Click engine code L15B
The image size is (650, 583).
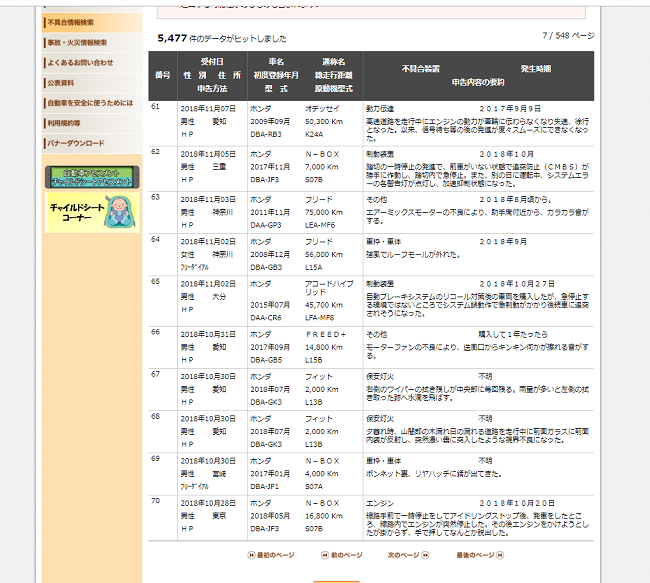[314, 360]
